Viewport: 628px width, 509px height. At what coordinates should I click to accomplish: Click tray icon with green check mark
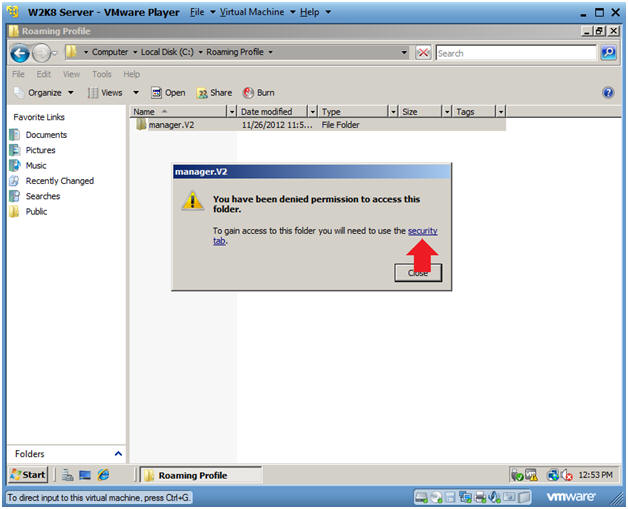tap(517, 475)
